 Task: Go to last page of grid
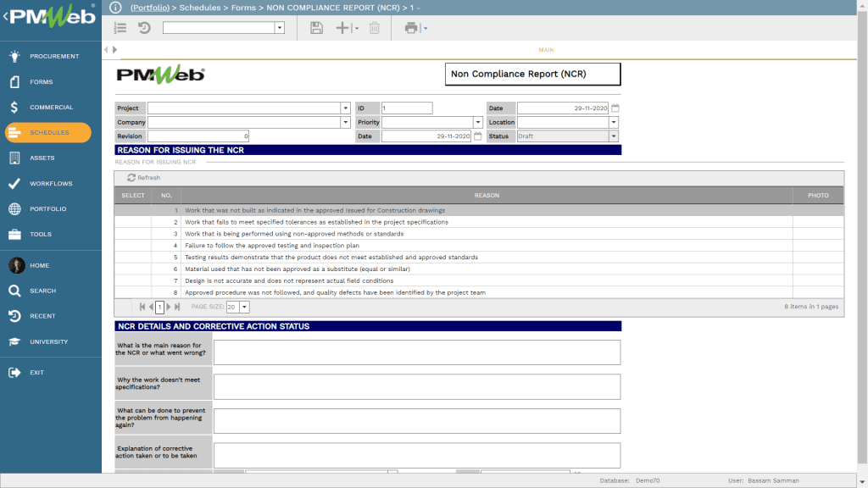coord(177,307)
